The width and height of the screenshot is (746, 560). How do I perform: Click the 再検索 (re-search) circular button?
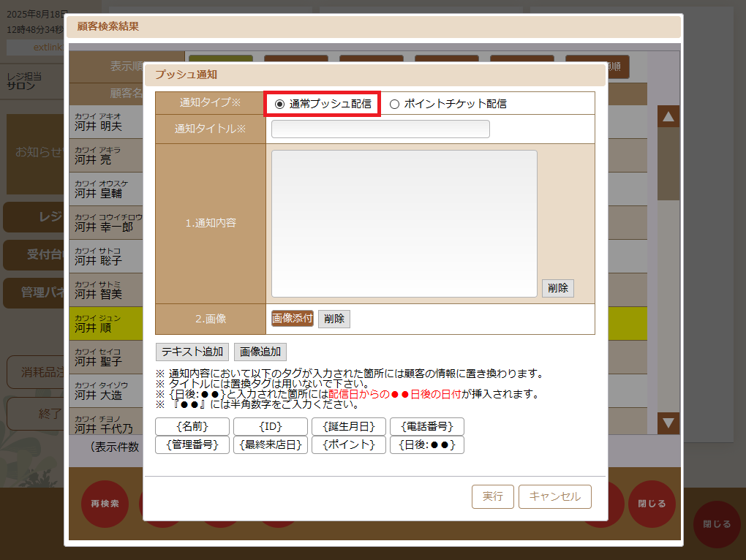[105, 504]
